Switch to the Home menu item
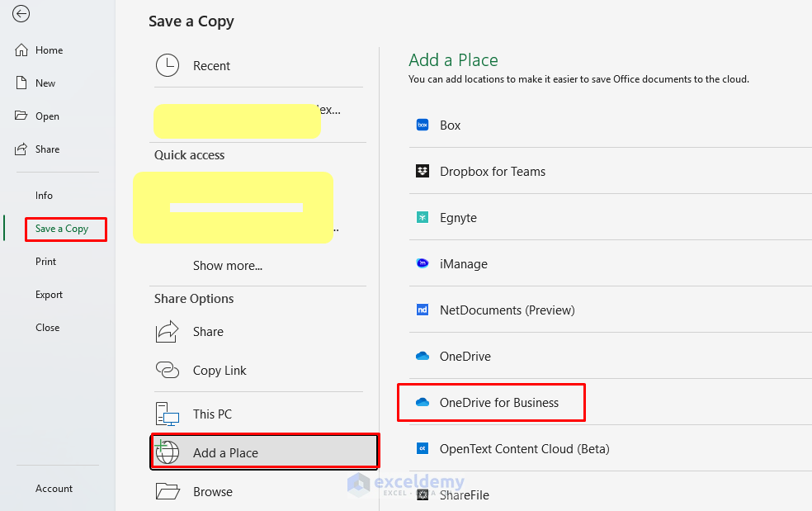Image resolution: width=812 pixels, height=511 pixels. click(47, 50)
